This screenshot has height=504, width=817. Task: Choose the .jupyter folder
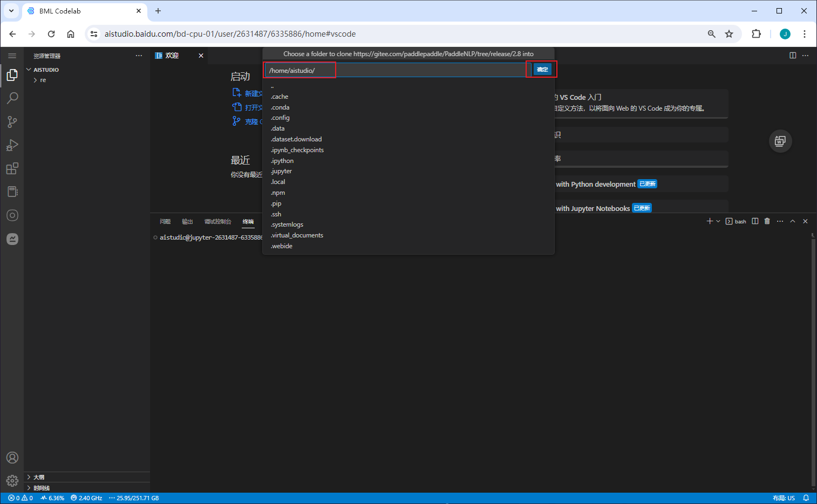tap(409, 171)
